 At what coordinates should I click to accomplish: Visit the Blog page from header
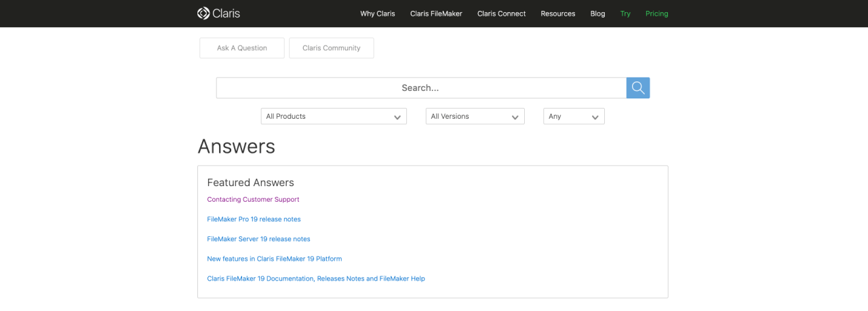(x=597, y=14)
